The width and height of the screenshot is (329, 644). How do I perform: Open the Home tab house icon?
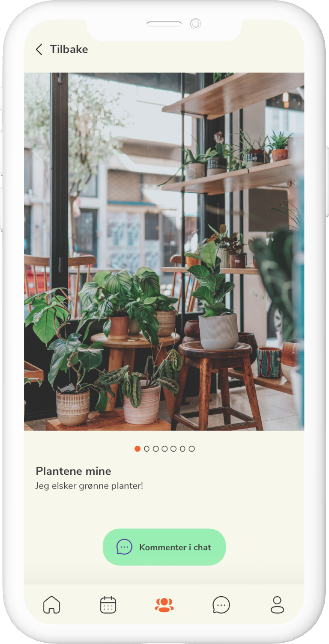51,604
